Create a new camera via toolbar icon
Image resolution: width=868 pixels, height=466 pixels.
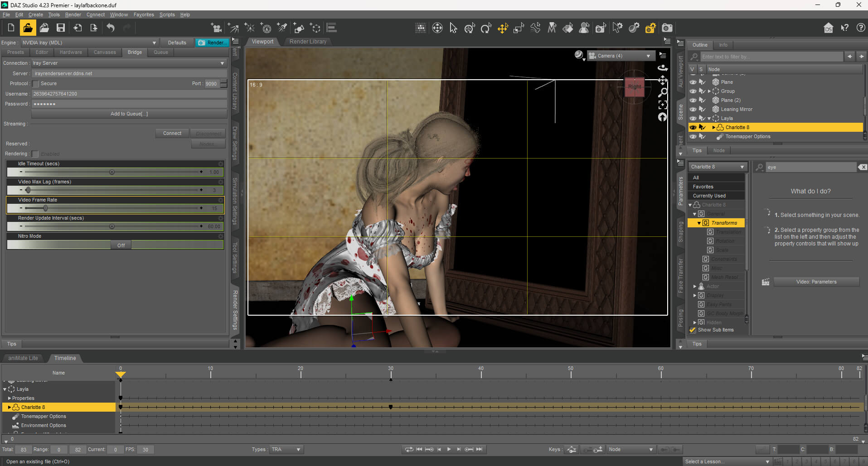click(x=217, y=28)
